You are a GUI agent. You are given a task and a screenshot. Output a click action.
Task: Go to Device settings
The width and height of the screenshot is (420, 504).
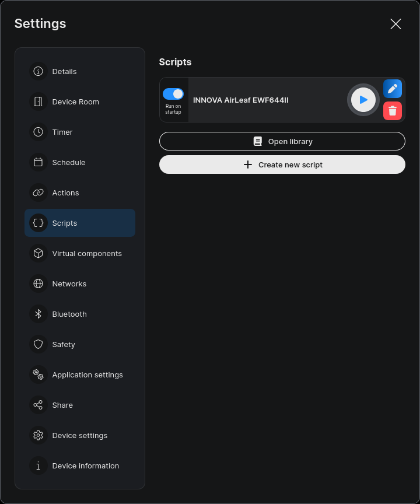point(80,435)
